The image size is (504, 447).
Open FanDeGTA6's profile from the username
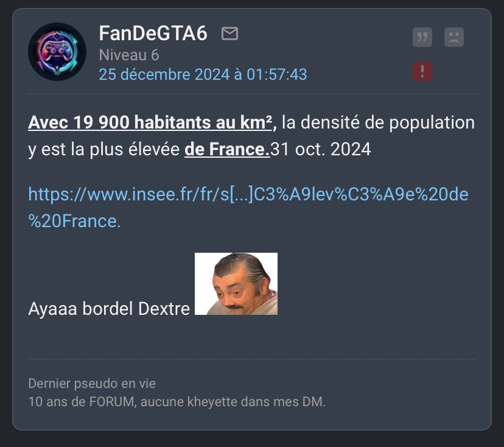(153, 33)
